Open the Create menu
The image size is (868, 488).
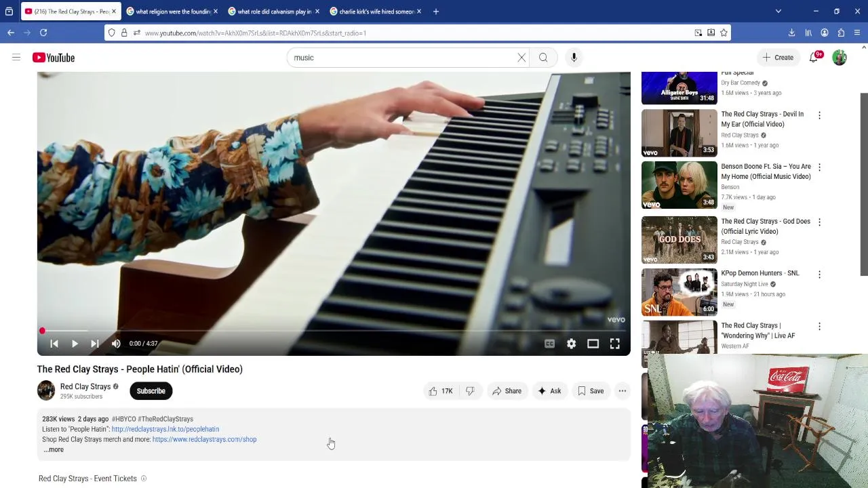pos(777,58)
